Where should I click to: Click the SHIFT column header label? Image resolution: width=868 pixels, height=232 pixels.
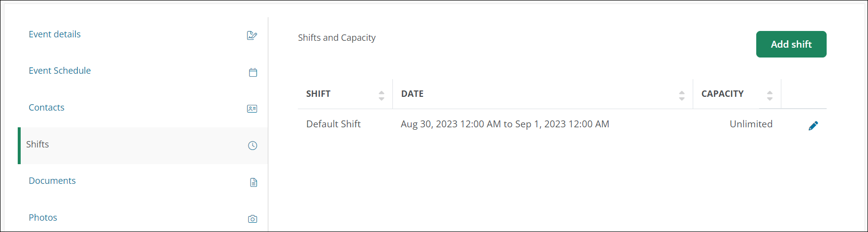coord(318,94)
